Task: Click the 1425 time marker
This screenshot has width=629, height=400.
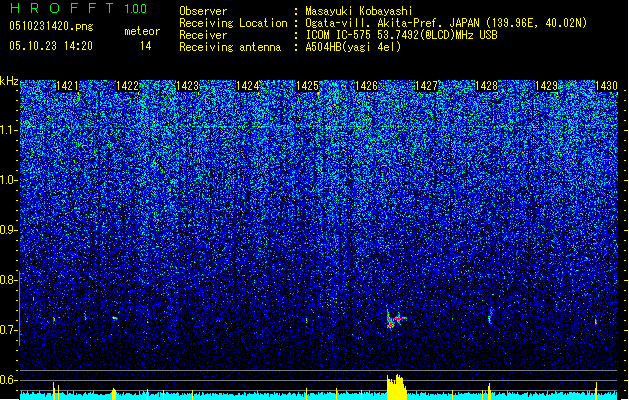Action: tap(307, 86)
